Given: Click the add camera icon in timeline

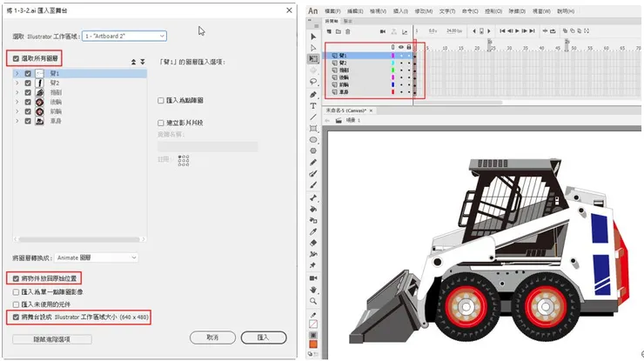Looking at the screenshot, I should tap(383, 31).
